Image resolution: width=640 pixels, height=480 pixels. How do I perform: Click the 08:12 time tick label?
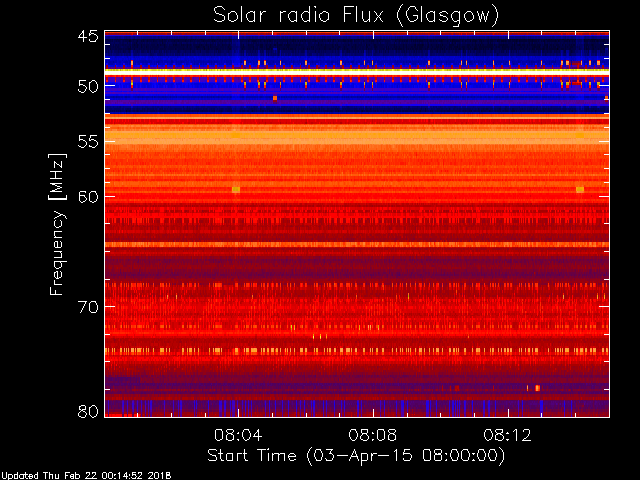[507, 435]
